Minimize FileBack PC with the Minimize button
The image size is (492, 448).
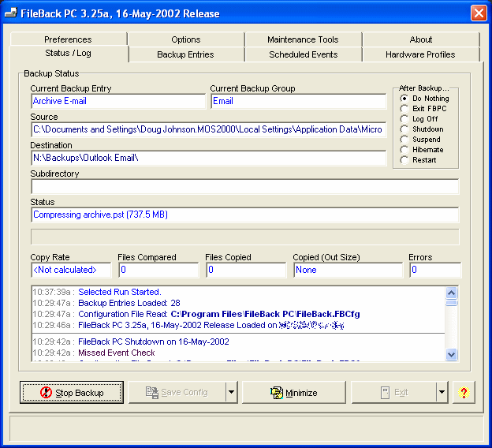(293, 393)
